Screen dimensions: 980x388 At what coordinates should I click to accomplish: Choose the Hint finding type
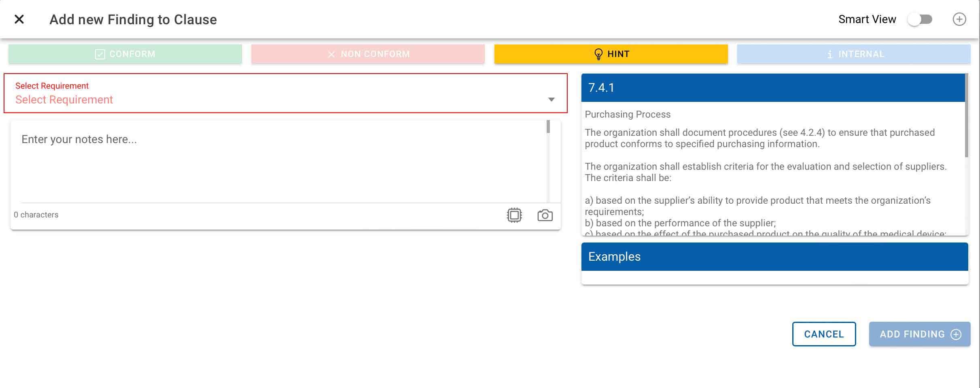point(611,54)
